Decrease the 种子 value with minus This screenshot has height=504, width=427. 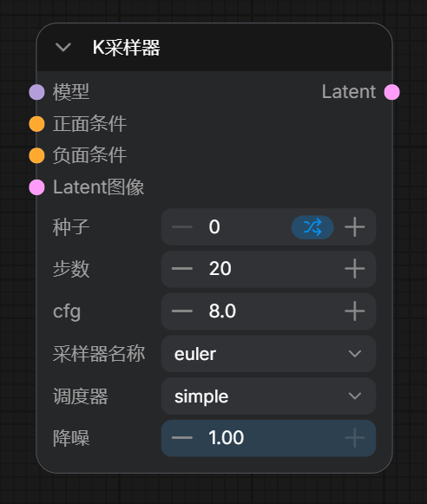pyautogui.click(x=182, y=227)
